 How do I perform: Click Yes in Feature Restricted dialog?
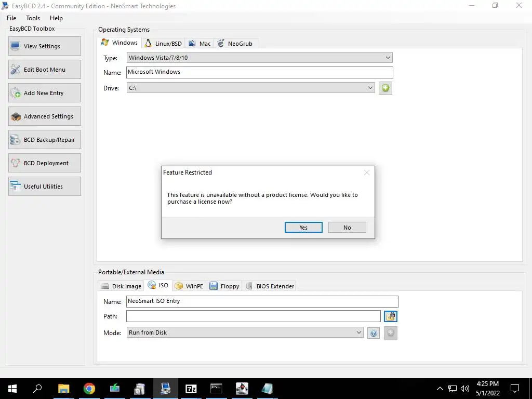303,228
